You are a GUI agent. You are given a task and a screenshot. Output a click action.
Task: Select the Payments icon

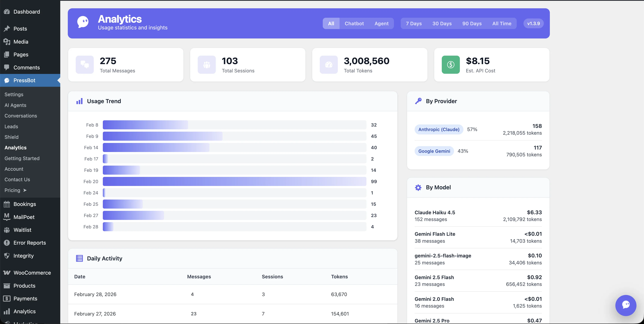(x=7, y=299)
